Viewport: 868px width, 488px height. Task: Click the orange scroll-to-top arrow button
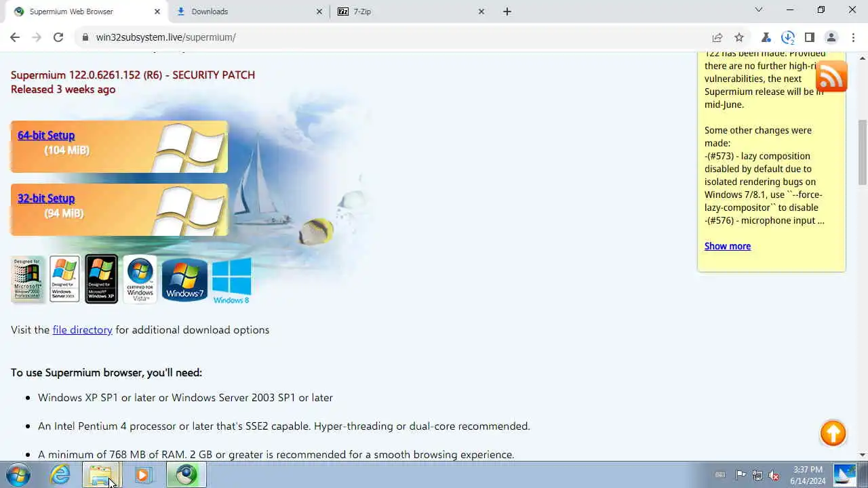coord(833,433)
